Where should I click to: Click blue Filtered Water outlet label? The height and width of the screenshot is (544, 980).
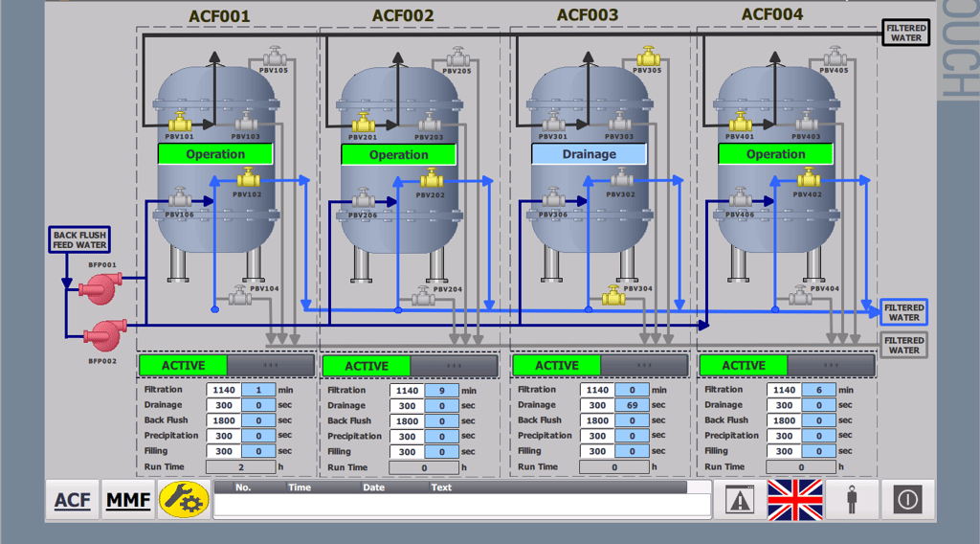(903, 312)
